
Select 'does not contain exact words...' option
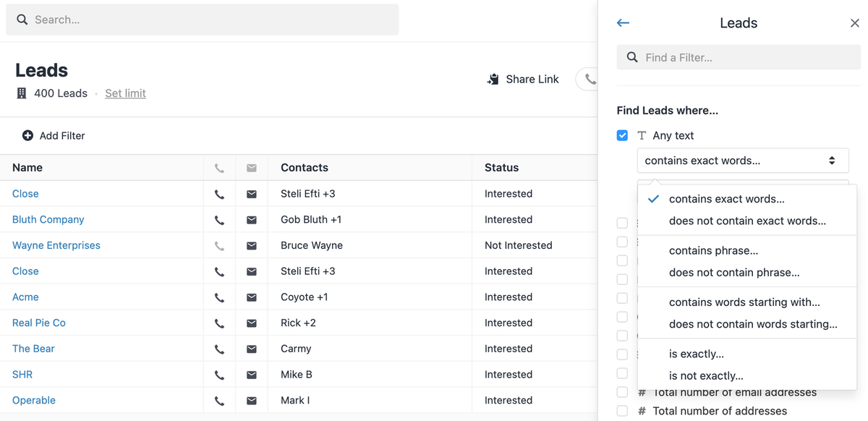pyautogui.click(x=747, y=221)
